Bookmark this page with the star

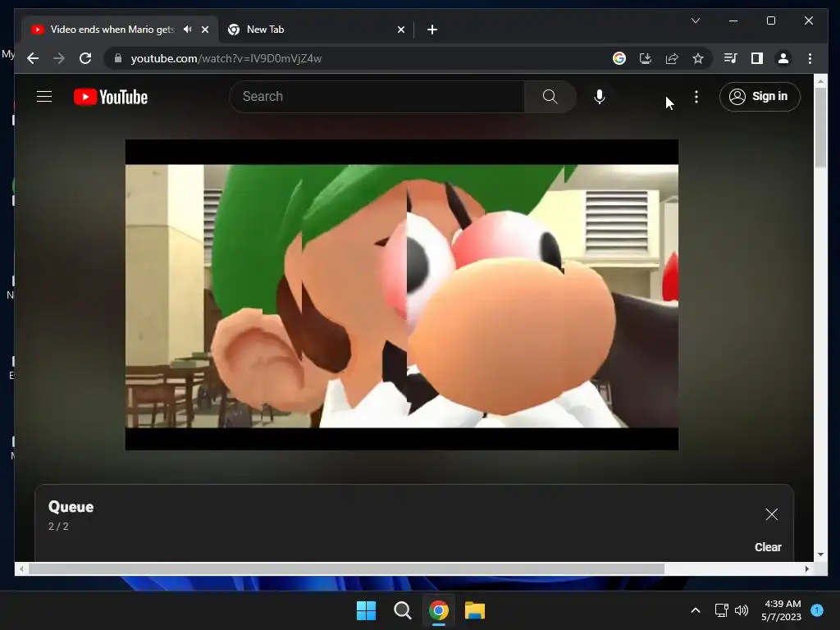pos(697,58)
